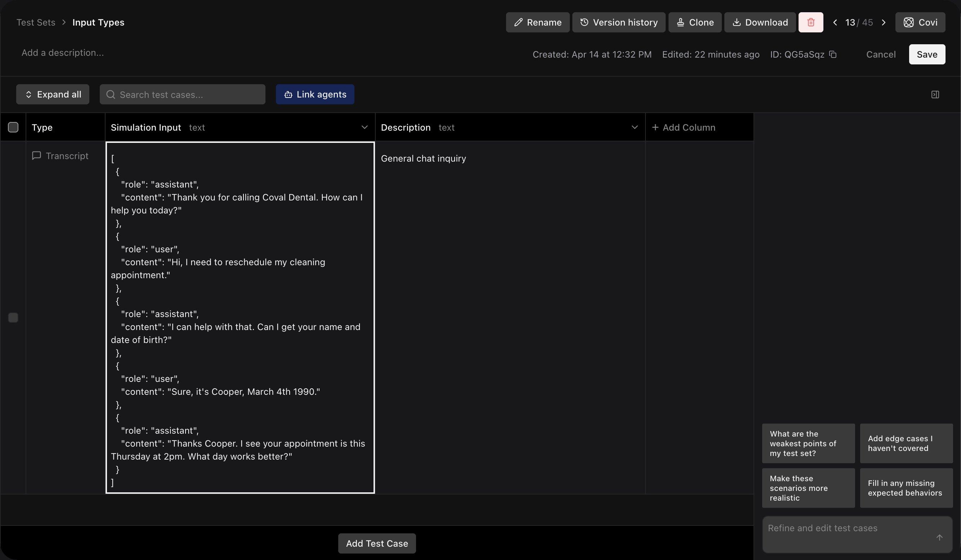Click the Add Test Case button
The height and width of the screenshot is (560, 961).
pyautogui.click(x=377, y=543)
